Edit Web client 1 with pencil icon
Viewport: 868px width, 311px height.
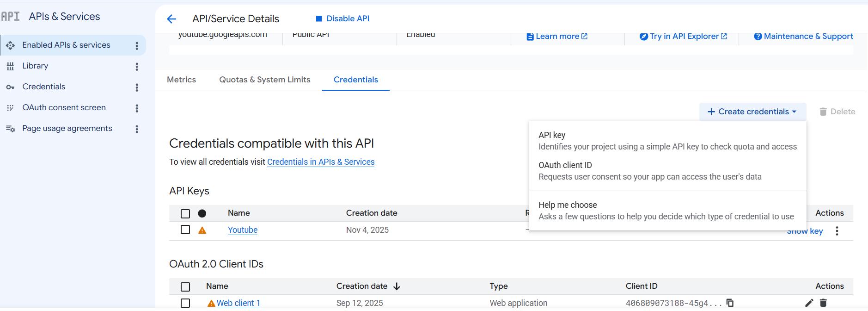click(809, 303)
